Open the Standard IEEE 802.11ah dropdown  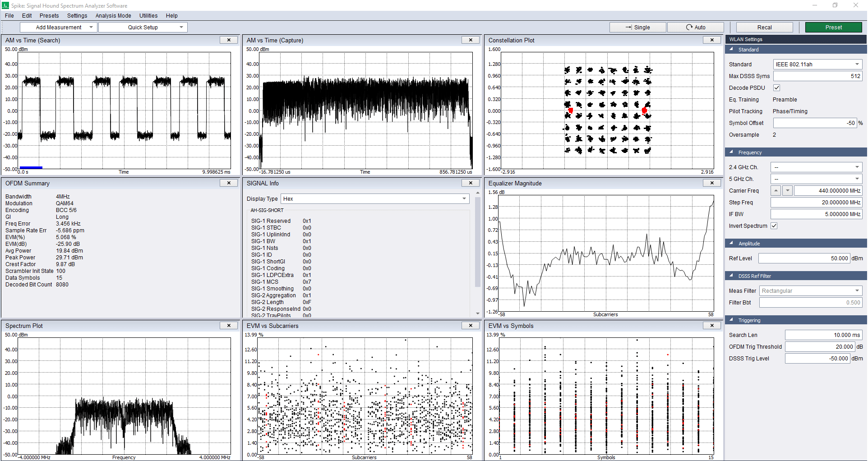point(817,65)
